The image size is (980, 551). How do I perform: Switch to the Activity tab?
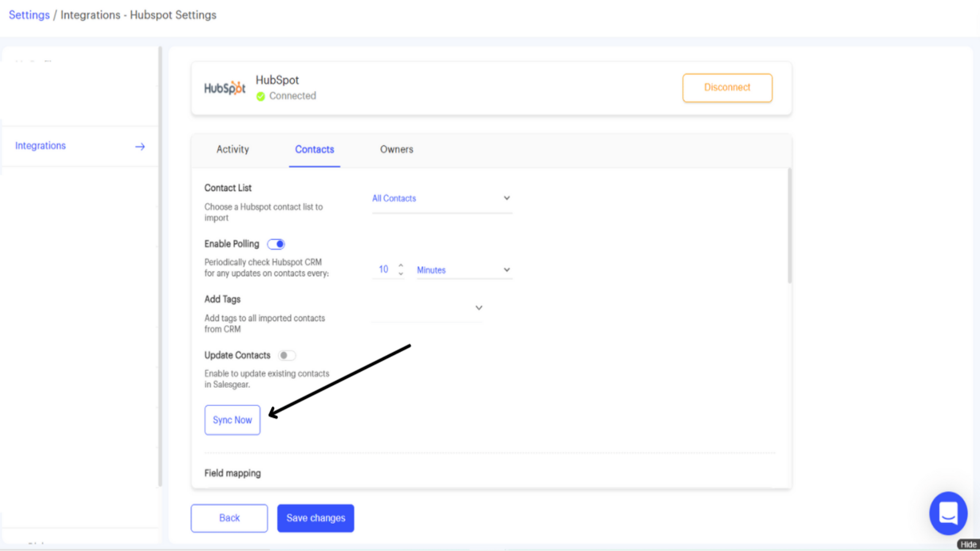coord(233,149)
